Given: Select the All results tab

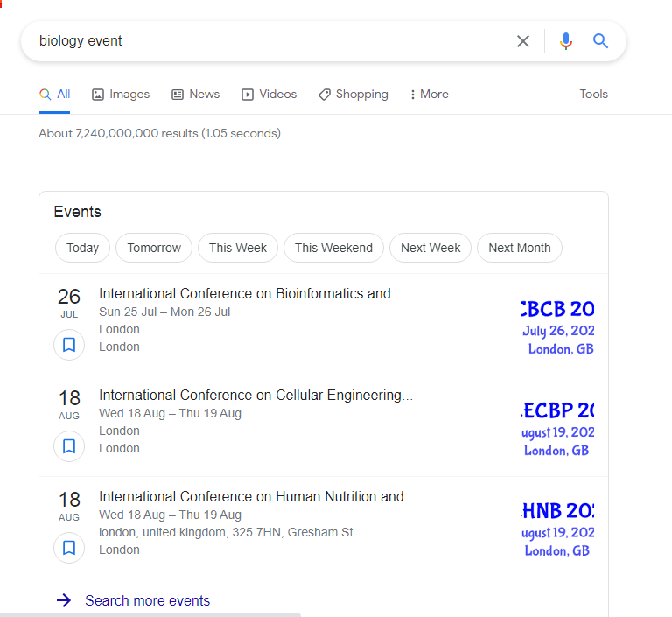Looking at the screenshot, I should (x=54, y=94).
